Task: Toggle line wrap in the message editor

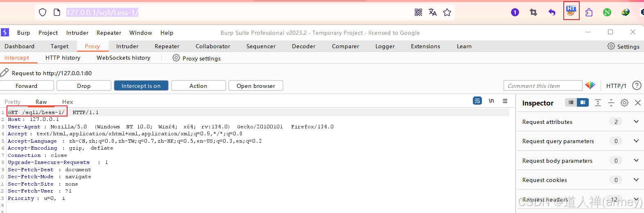Action: tap(477, 101)
